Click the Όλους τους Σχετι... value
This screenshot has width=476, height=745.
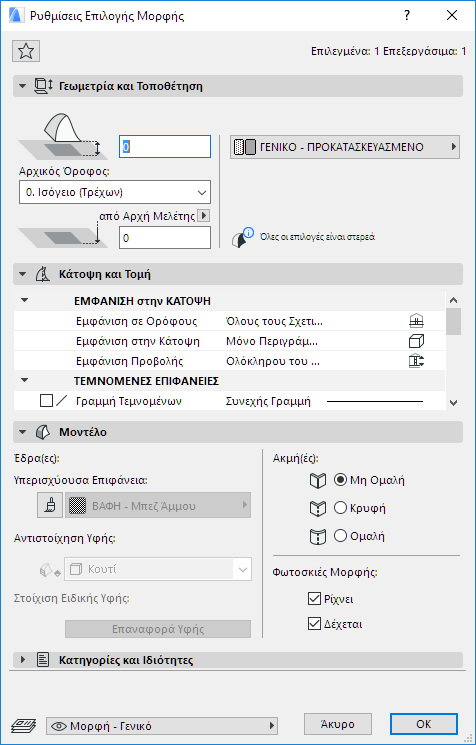point(274,322)
